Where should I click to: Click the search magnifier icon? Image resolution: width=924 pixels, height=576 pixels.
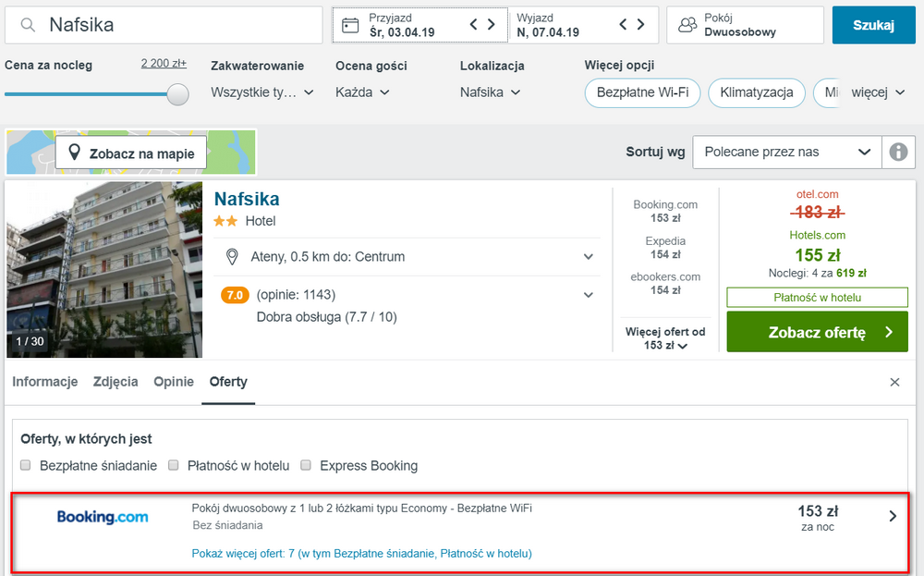28,25
